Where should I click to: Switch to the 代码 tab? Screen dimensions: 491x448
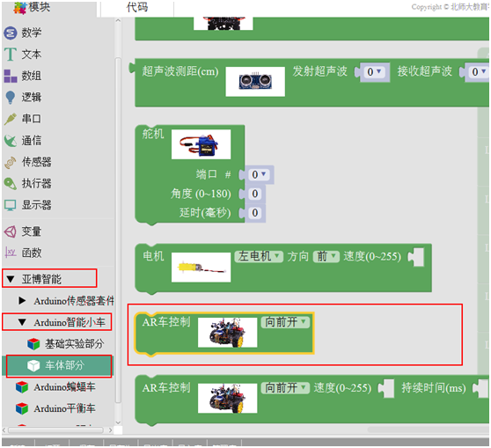click(137, 7)
